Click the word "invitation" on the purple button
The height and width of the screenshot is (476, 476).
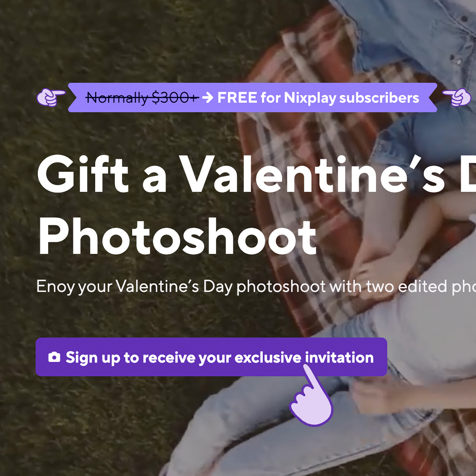pos(339,357)
